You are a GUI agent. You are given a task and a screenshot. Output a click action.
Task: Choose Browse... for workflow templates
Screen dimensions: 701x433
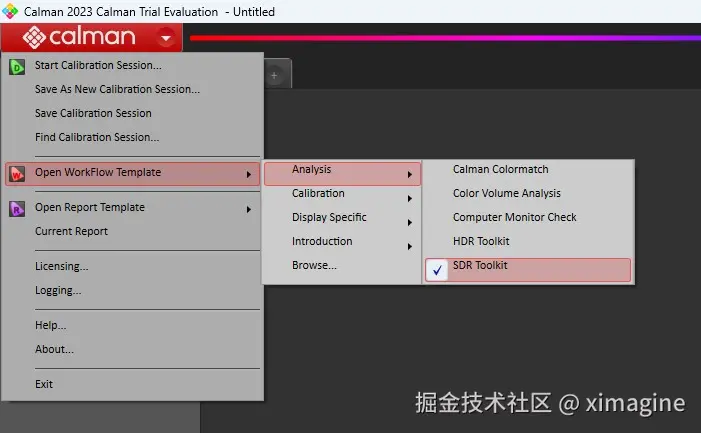[314, 265]
